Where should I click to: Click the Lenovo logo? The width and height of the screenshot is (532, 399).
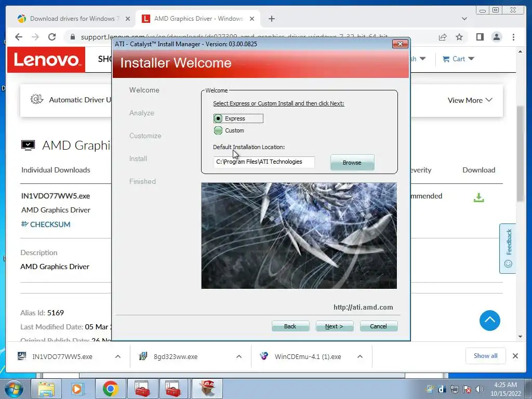coord(46,60)
